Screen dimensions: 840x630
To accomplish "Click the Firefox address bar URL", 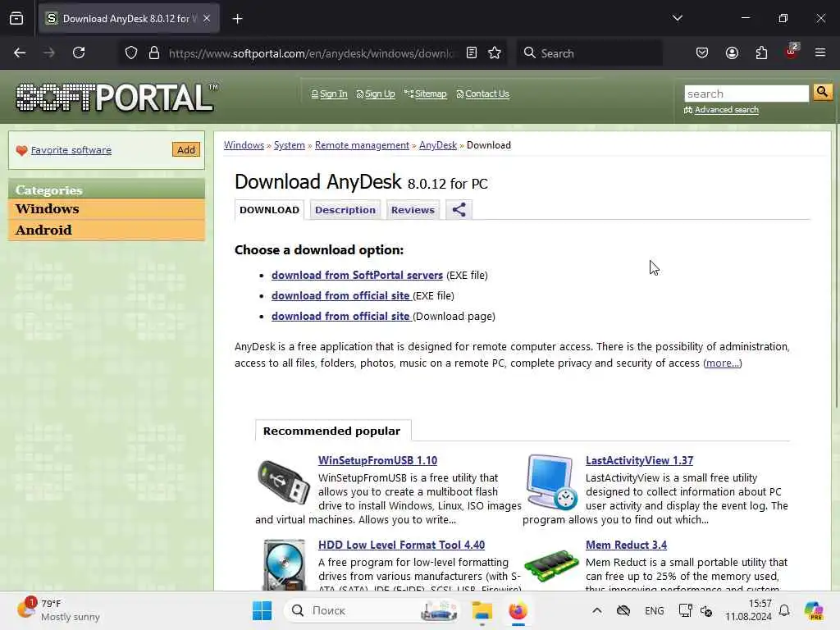I will [x=311, y=53].
